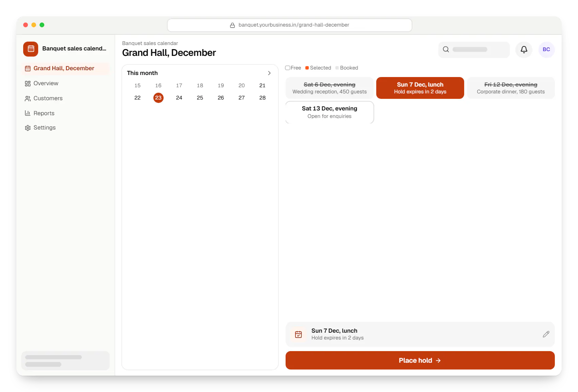Open Settings from sidebar
578x392 pixels.
point(65,127)
